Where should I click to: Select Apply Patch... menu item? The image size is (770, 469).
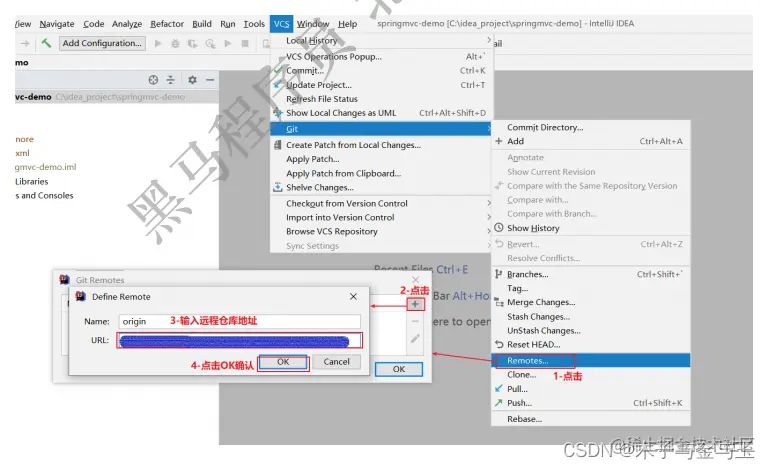click(382, 159)
